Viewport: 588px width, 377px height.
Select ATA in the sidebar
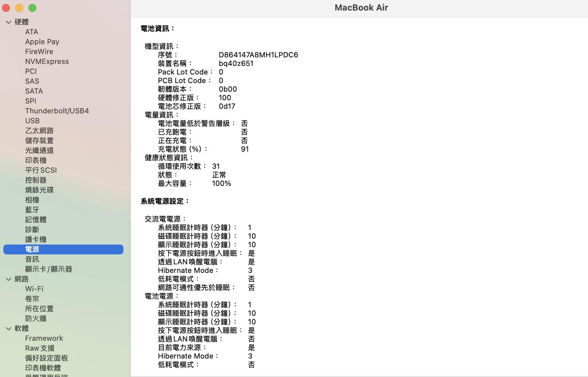pos(32,32)
